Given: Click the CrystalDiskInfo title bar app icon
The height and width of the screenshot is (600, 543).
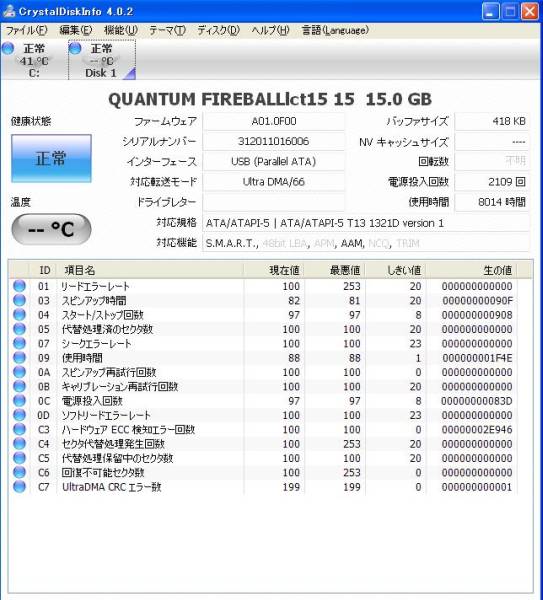Looking at the screenshot, I should [9, 11].
